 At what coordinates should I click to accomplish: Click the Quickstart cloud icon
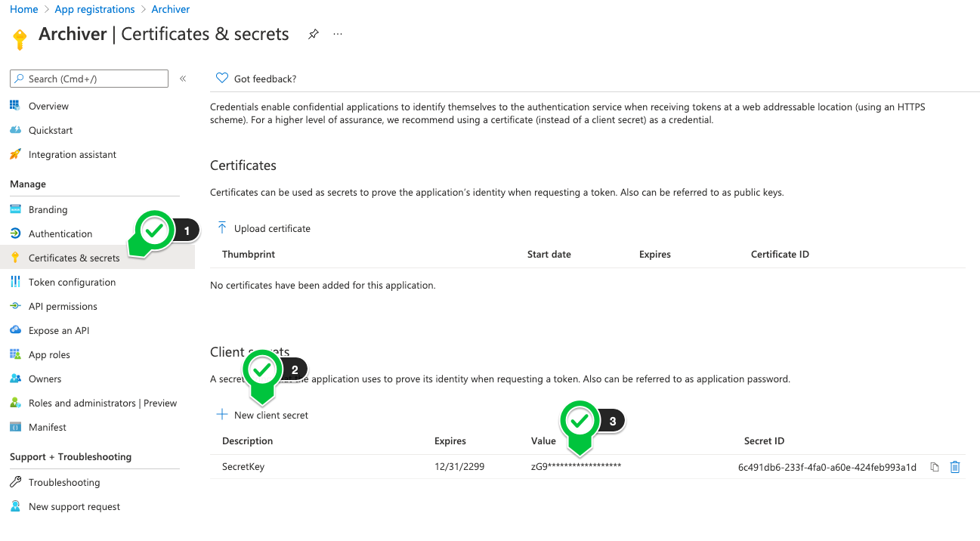[x=15, y=130]
